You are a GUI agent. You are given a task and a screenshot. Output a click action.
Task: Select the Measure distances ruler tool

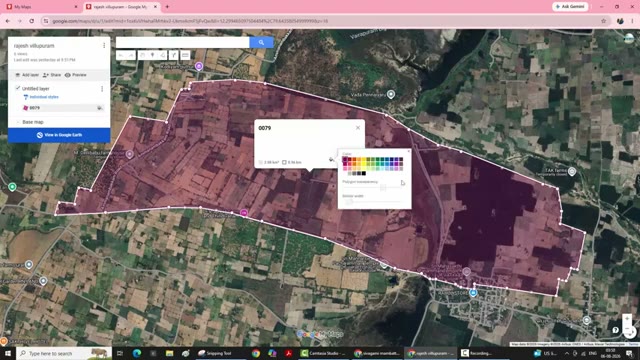(x=185, y=55)
